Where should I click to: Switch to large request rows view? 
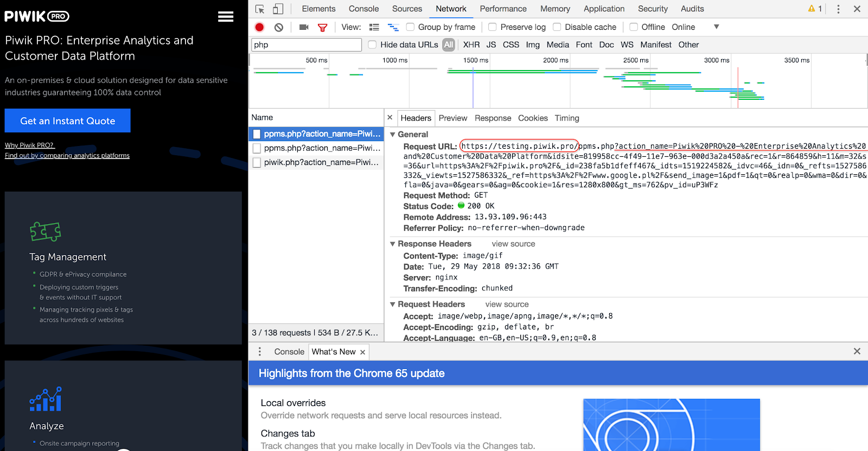pyautogui.click(x=374, y=27)
